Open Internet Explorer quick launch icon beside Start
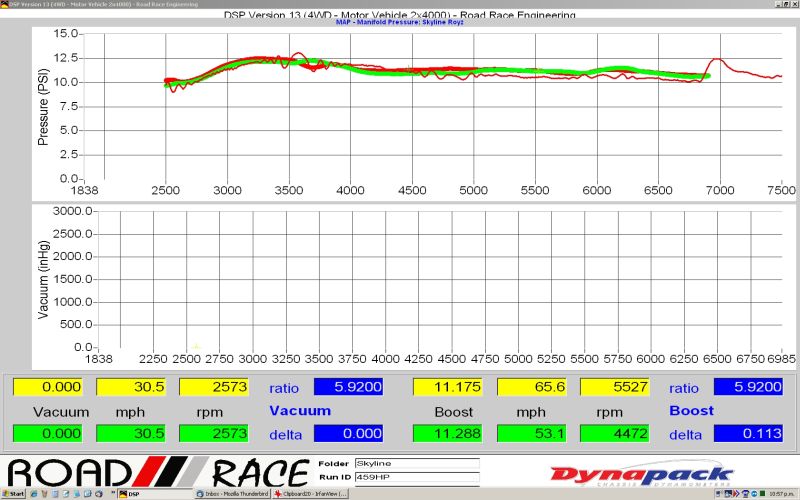This screenshot has width=800, height=500. (x=34, y=494)
